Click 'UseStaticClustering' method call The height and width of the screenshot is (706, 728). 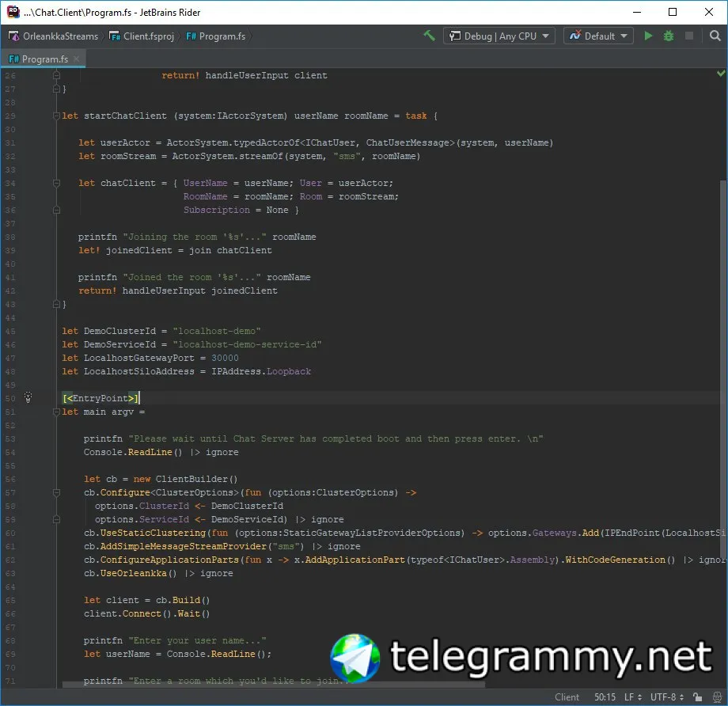pyautogui.click(x=153, y=533)
